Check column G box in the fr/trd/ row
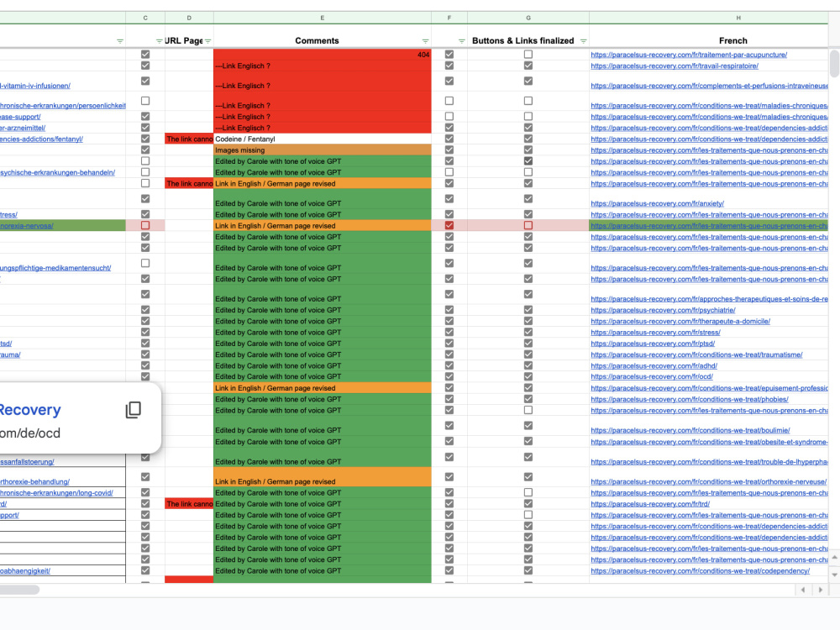The width and height of the screenshot is (840, 630). tap(528, 503)
